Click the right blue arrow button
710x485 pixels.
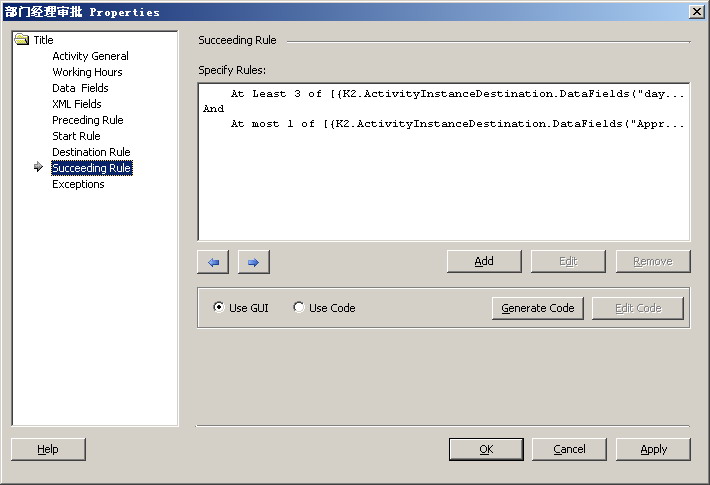click(254, 262)
